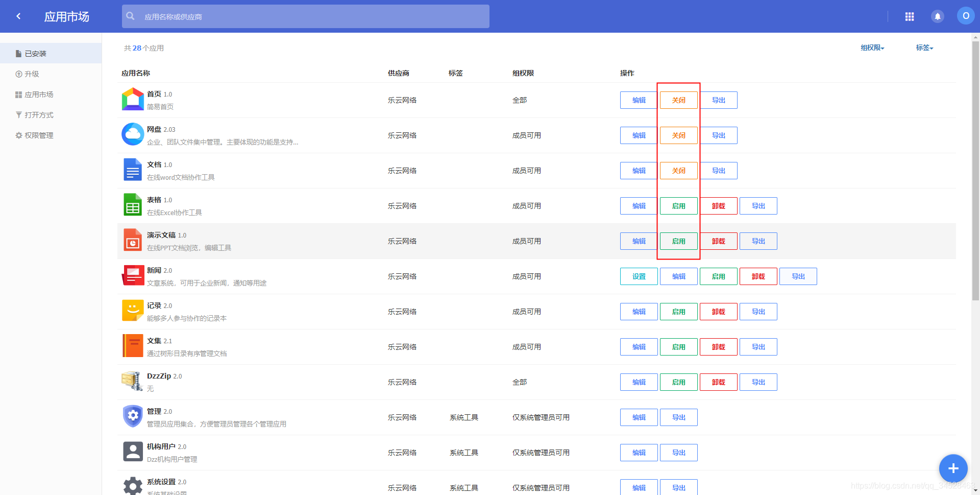Click the 系统设置 gear icon

(133, 486)
